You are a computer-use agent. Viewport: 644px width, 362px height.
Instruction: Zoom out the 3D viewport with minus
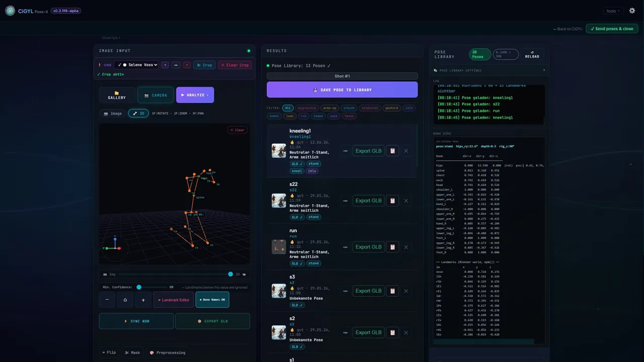[x=107, y=300]
